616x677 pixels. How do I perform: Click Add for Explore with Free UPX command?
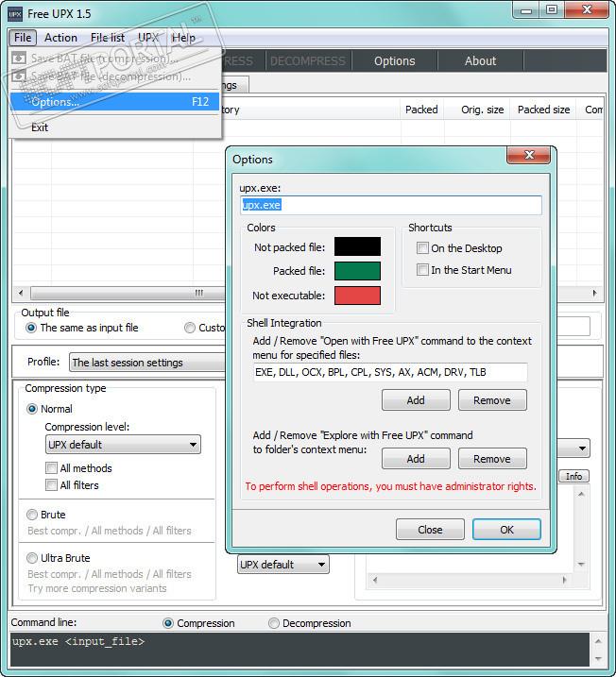[416, 459]
